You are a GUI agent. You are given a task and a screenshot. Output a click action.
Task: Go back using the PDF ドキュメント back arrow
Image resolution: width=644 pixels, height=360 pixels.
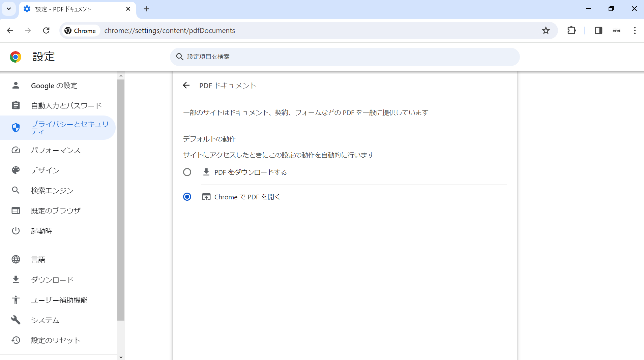(x=186, y=85)
